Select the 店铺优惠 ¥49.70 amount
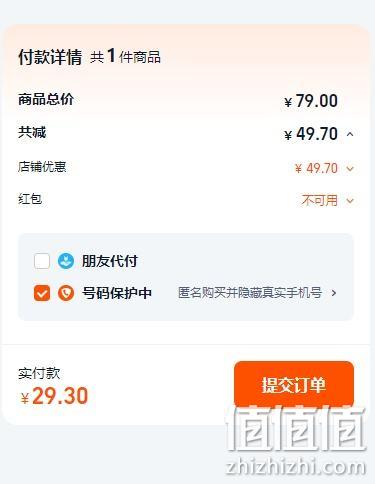Viewport: 375px width, 484px height. tap(316, 168)
